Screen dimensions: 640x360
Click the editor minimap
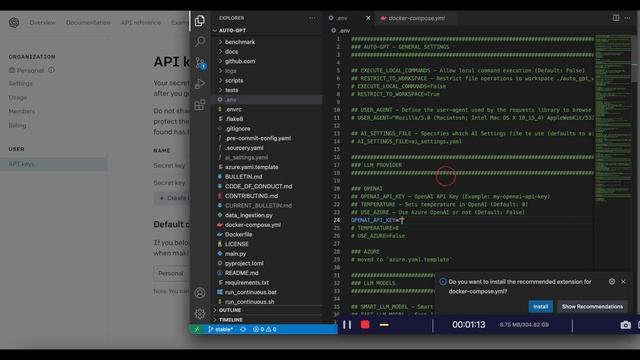coord(613,118)
